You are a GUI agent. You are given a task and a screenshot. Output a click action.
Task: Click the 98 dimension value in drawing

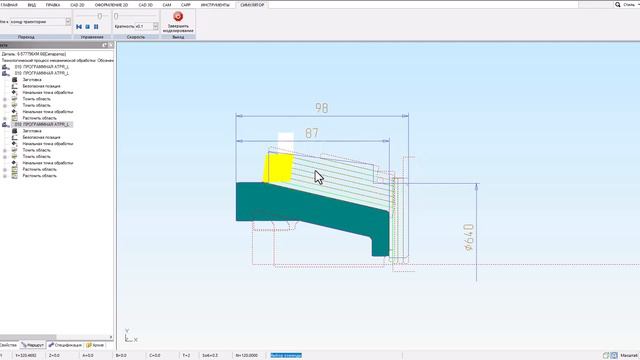coord(322,108)
